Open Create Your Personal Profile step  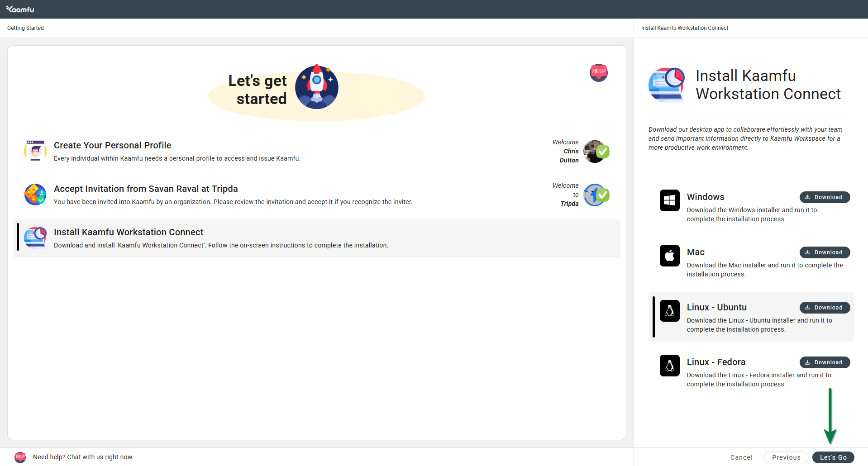(112, 145)
